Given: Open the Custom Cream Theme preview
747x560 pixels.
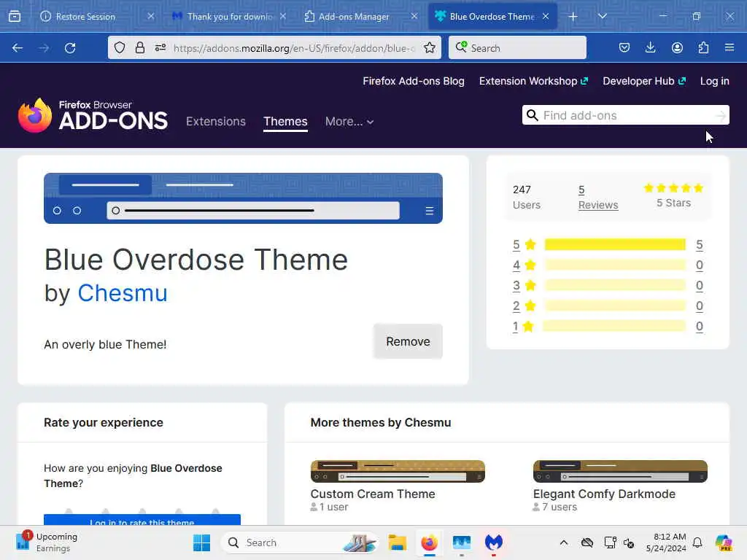Looking at the screenshot, I should click(398, 472).
